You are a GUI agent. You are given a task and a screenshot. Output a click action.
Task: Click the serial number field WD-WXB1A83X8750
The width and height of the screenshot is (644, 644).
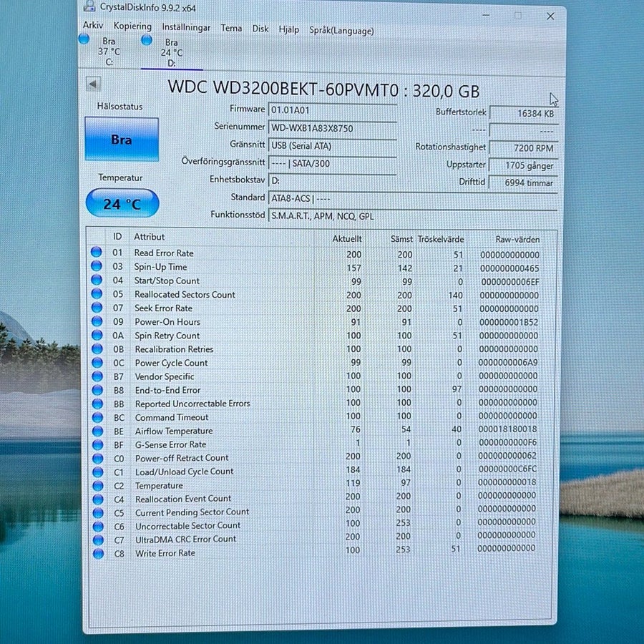pyautogui.click(x=332, y=128)
